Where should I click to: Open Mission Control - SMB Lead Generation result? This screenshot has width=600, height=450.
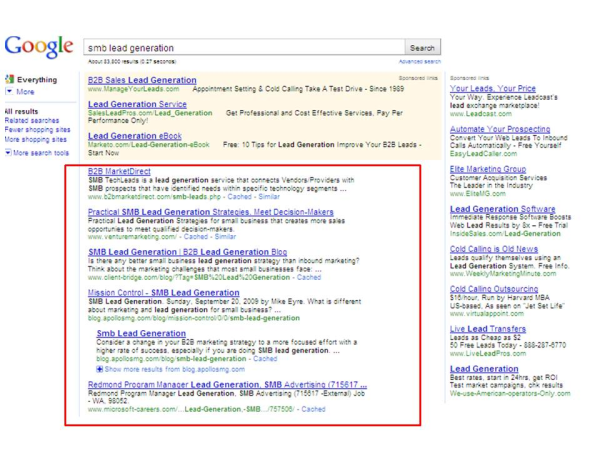pyautogui.click(x=163, y=293)
